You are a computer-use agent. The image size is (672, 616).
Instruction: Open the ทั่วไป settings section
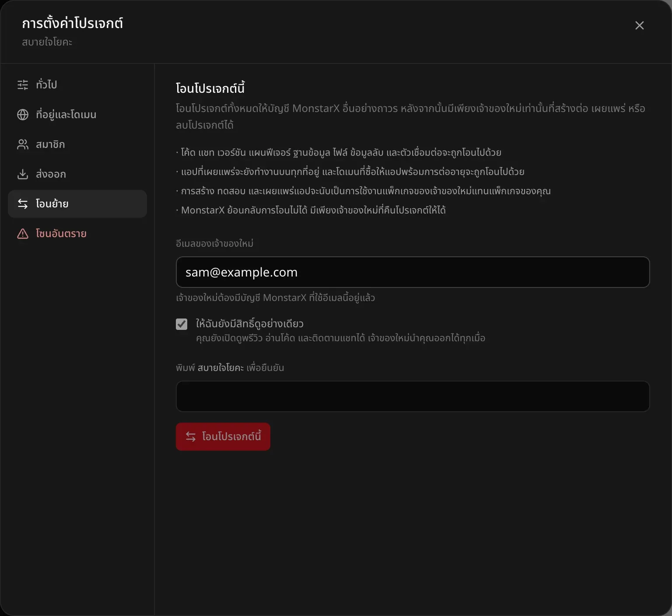click(77, 85)
